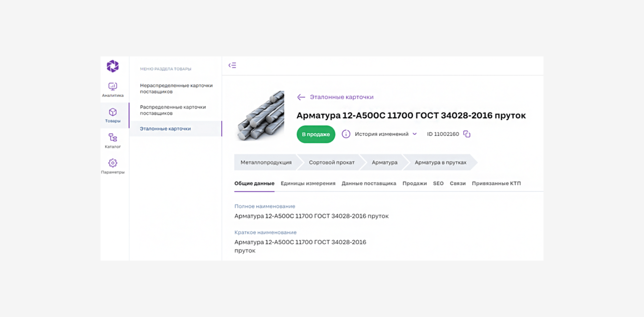This screenshot has height=317, width=644.
Task: Open Параметры gear icon
Action: 112,163
